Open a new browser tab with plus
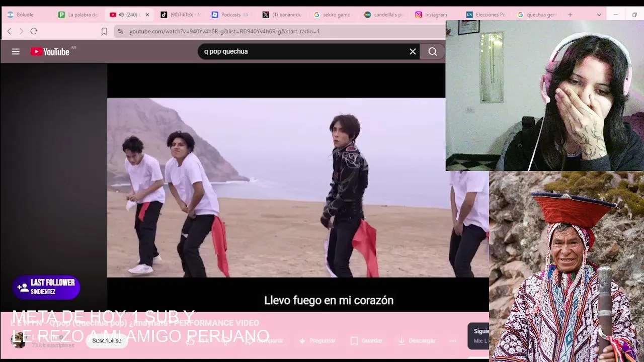The image size is (644, 362). (x=570, y=15)
